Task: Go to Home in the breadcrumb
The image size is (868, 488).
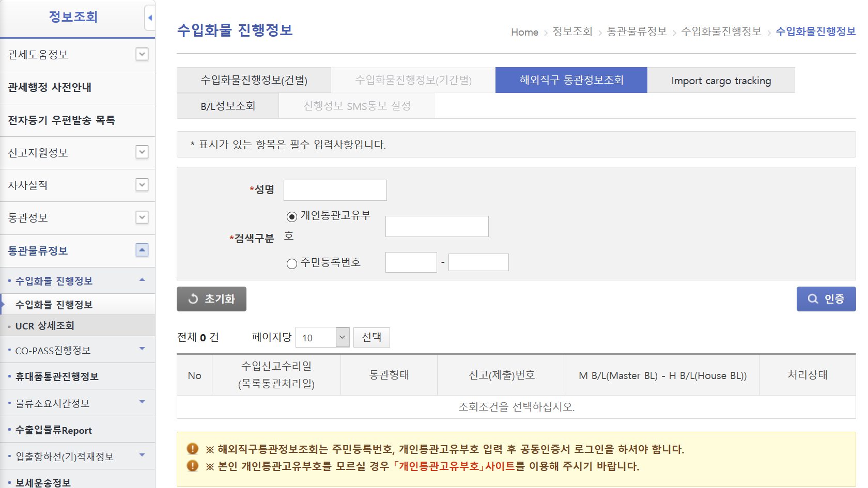Action: (524, 32)
